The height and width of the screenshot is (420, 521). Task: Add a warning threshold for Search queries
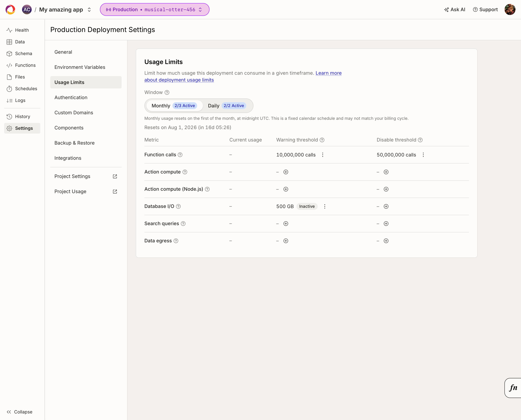(x=286, y=224)
